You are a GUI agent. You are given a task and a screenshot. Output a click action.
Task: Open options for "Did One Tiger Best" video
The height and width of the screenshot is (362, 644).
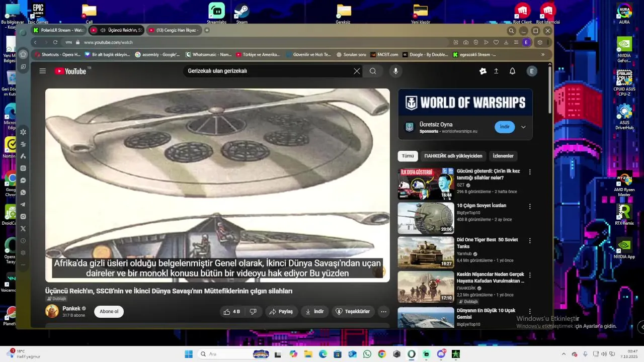(530, 241)
